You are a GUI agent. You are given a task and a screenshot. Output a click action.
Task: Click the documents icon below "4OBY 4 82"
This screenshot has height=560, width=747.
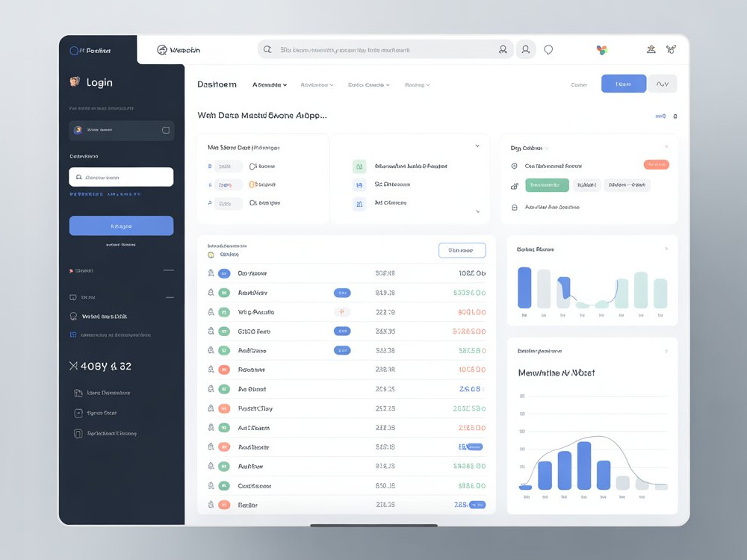click(x=78, y=393)
